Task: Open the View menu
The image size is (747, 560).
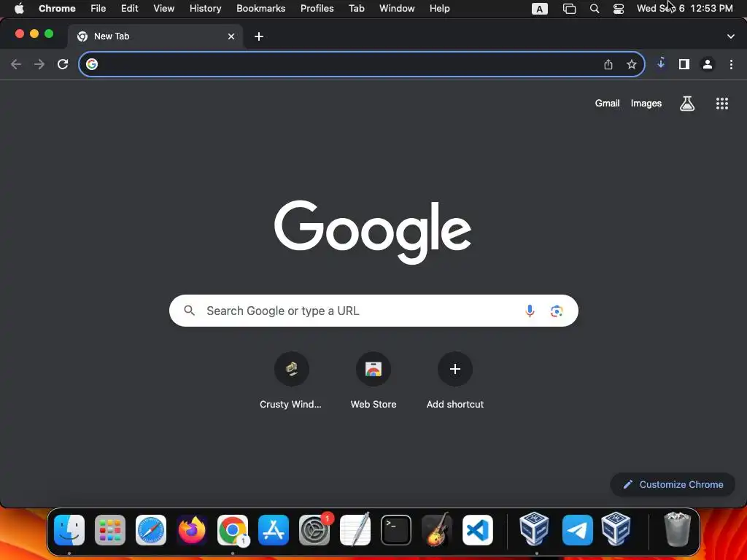Action: point(163,8)
